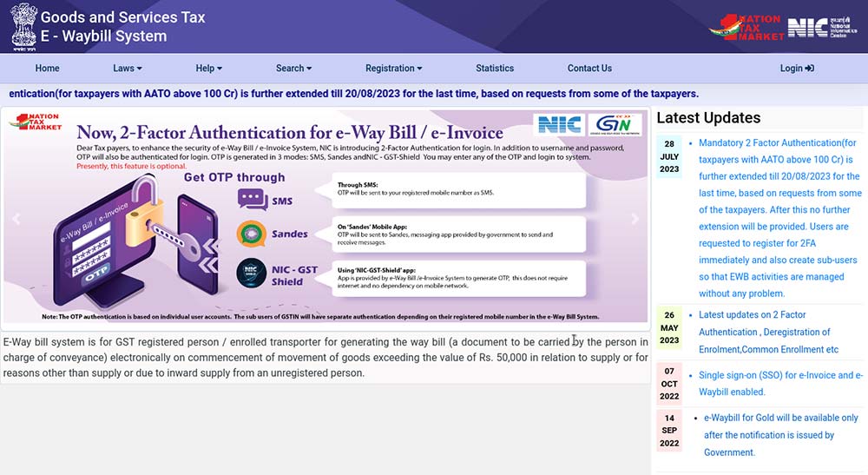
Task: Click the SMS chat bubble icon
Action: [x=252, y=200]
